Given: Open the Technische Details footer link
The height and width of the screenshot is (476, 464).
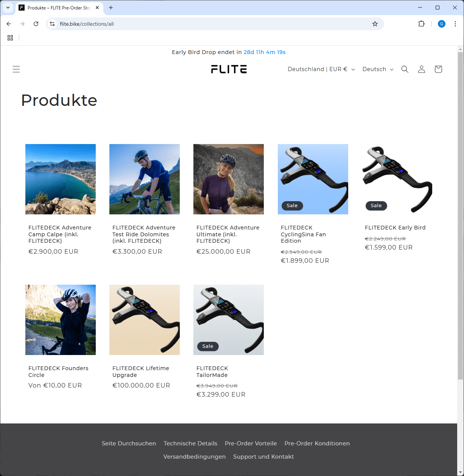Looking at the screenshot, I should pyautogui.click(x=190, y=443).
